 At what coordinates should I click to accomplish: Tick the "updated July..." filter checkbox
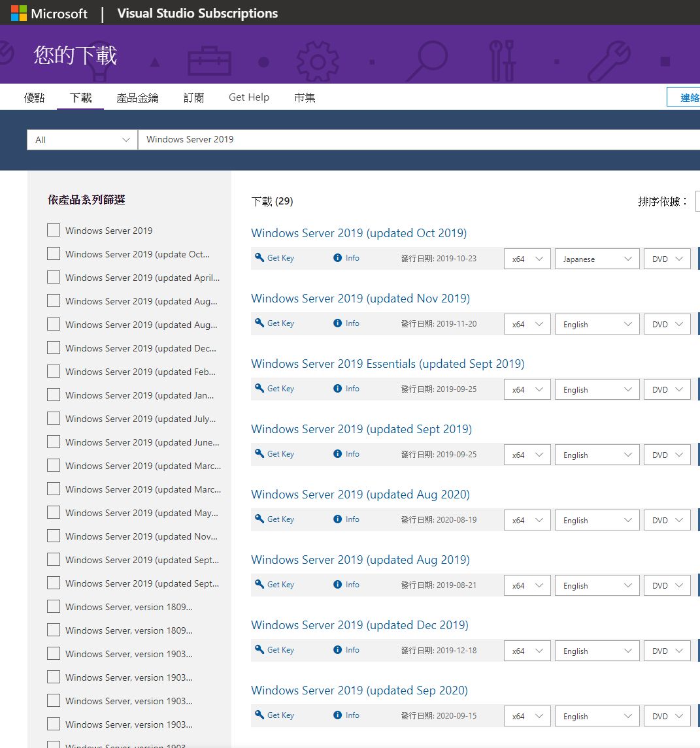[54, 418]
